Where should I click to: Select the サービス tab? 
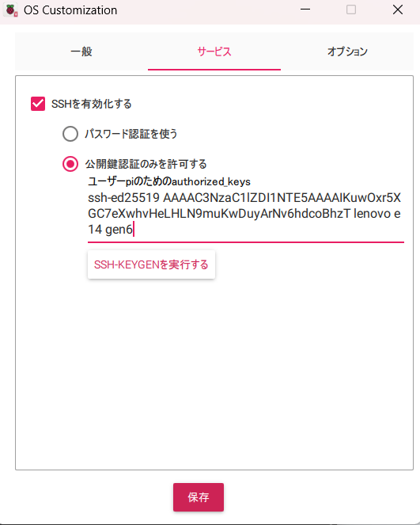[x=214, y=51]
